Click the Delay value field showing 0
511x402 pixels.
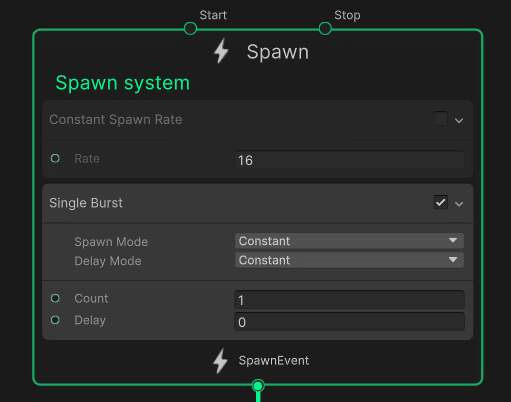(x=349, y=322)
